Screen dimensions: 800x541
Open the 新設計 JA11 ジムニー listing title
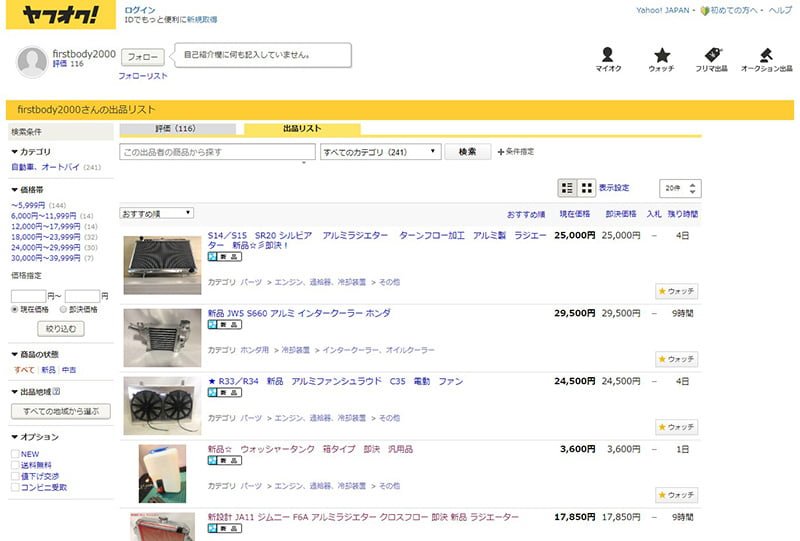[x=363, y=517]
